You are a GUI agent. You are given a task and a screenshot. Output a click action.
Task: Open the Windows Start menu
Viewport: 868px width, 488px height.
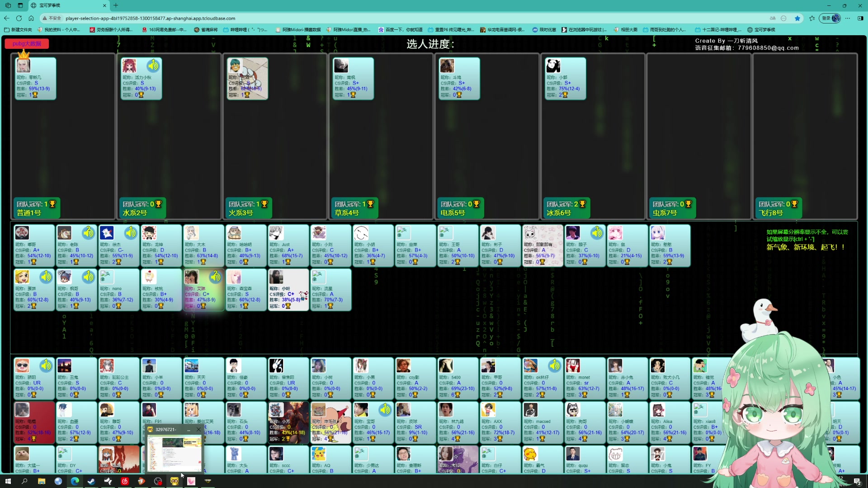[8, 481]
